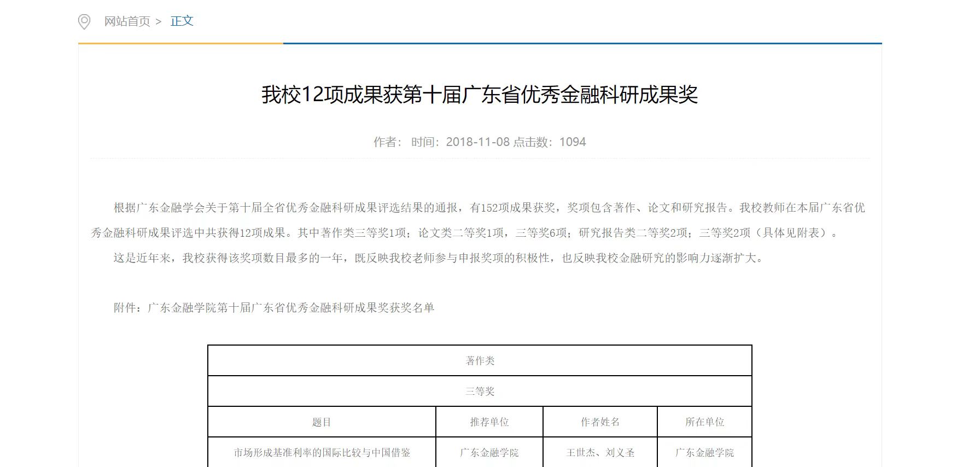Click the 作者： label
This screenshot has width=980, height=467.
pyautogui.click(x=388, y=142)
